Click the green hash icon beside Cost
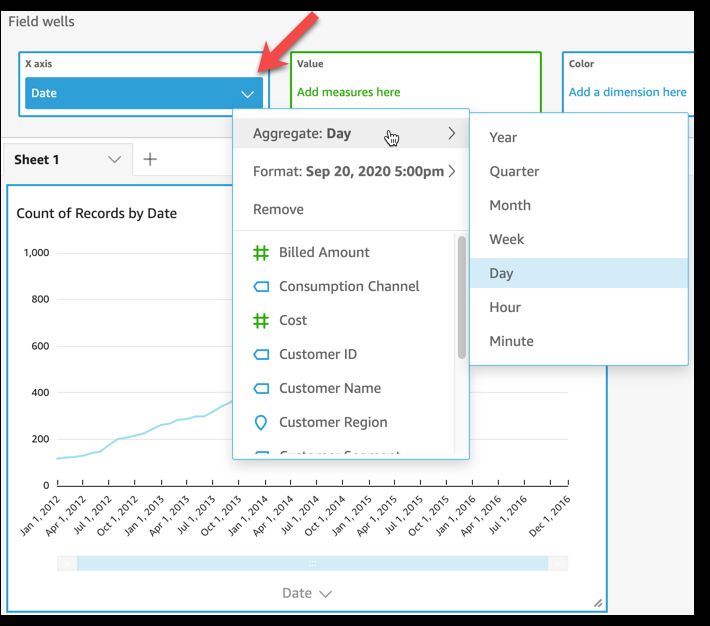The height and width of the screenshot is (626, 710). tap(261, 321)
